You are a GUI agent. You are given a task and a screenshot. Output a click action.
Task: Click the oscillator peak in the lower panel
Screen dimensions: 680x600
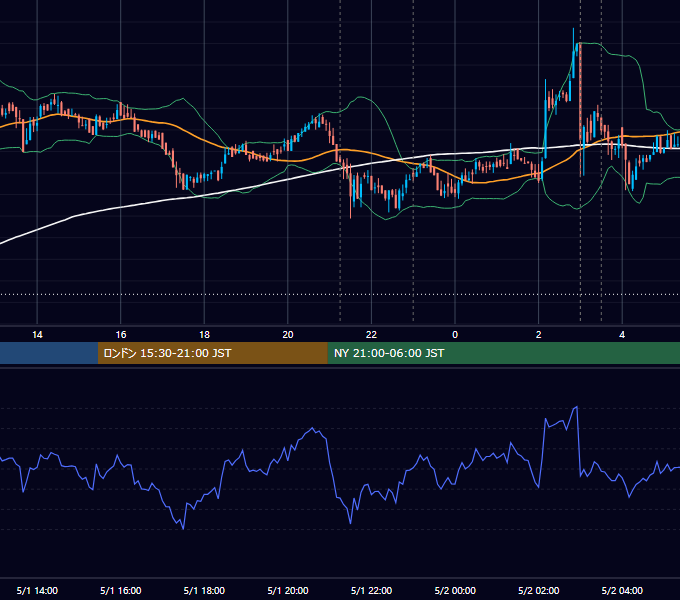(576, 408)
